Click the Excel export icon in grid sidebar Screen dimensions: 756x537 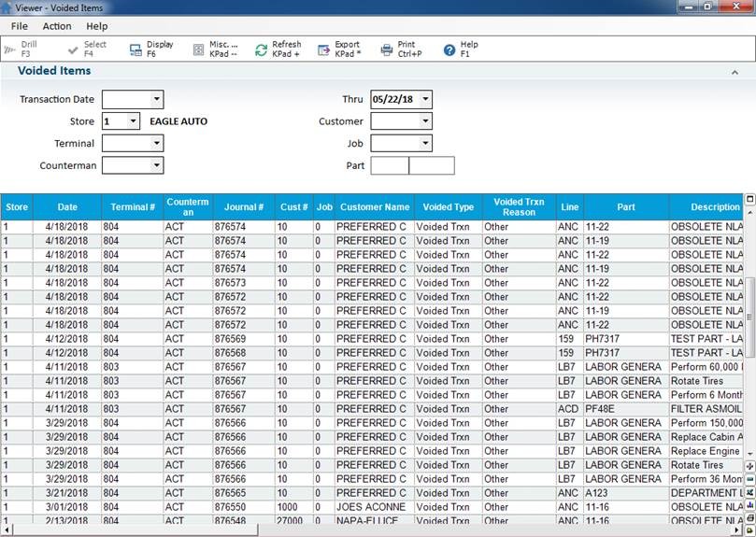pyautogui.click(x=749, y=492)
